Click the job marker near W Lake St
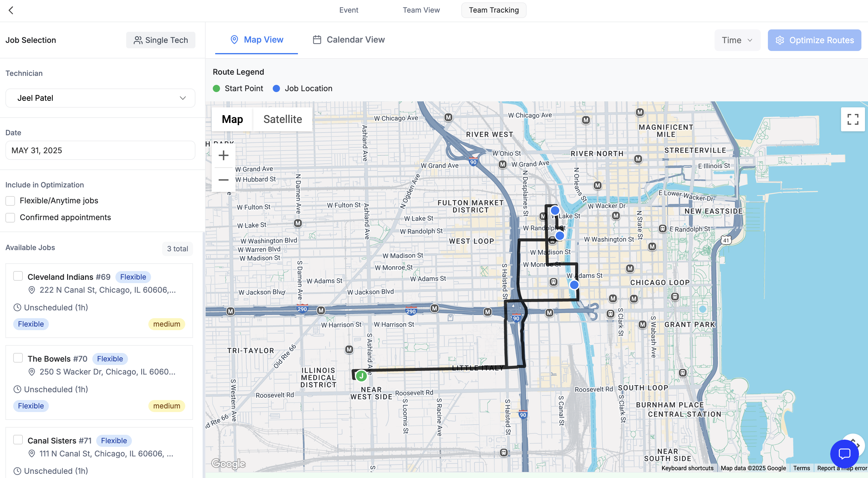 coord(555,211)
